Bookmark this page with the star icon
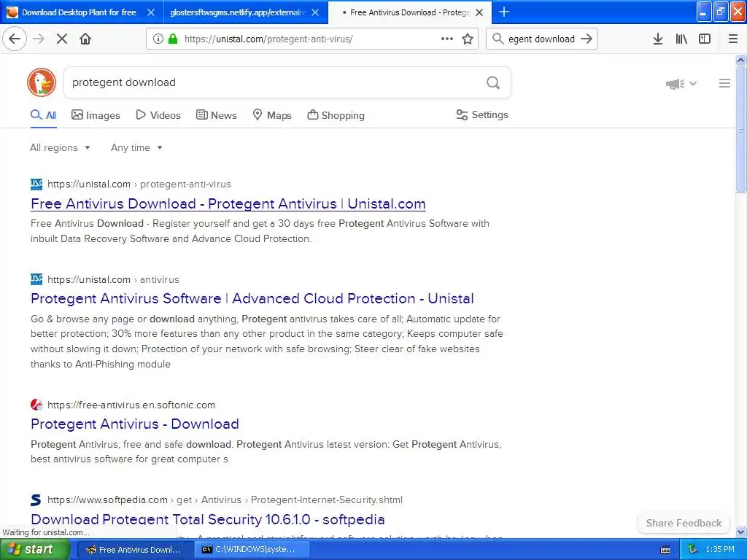The width and height of the screenshot is (747, 560). [468, 39]
